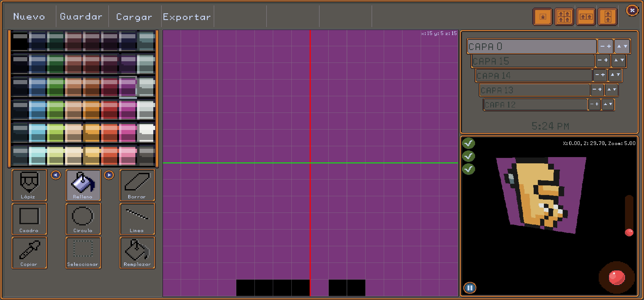
Task: Select the Remplazar color replace tool
Action: (x=137, y=252)
